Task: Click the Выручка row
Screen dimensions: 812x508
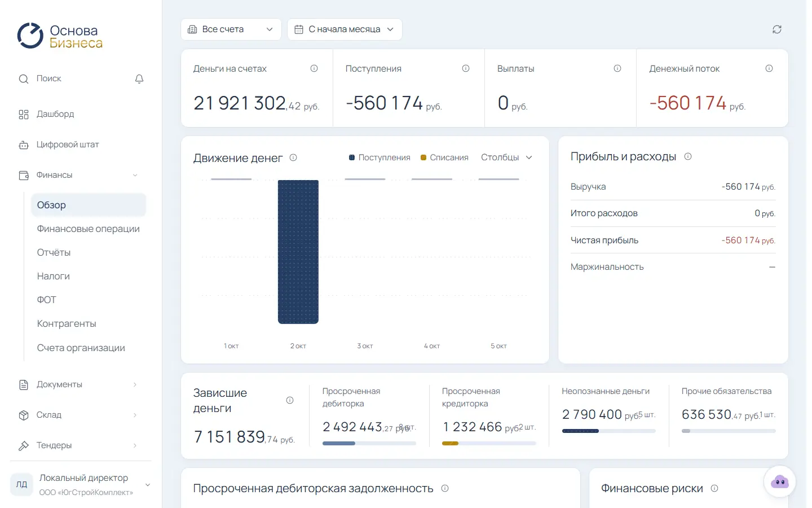Action: tap(673, 187)
